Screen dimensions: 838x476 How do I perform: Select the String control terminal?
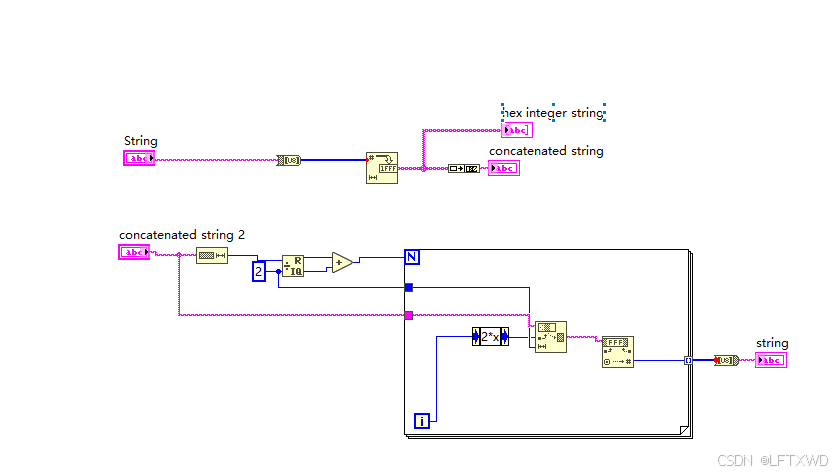click(x=139, y=158)
